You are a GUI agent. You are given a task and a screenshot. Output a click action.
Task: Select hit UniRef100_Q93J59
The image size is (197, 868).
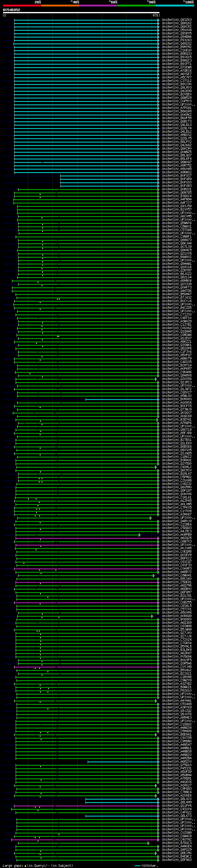point(177,206)
